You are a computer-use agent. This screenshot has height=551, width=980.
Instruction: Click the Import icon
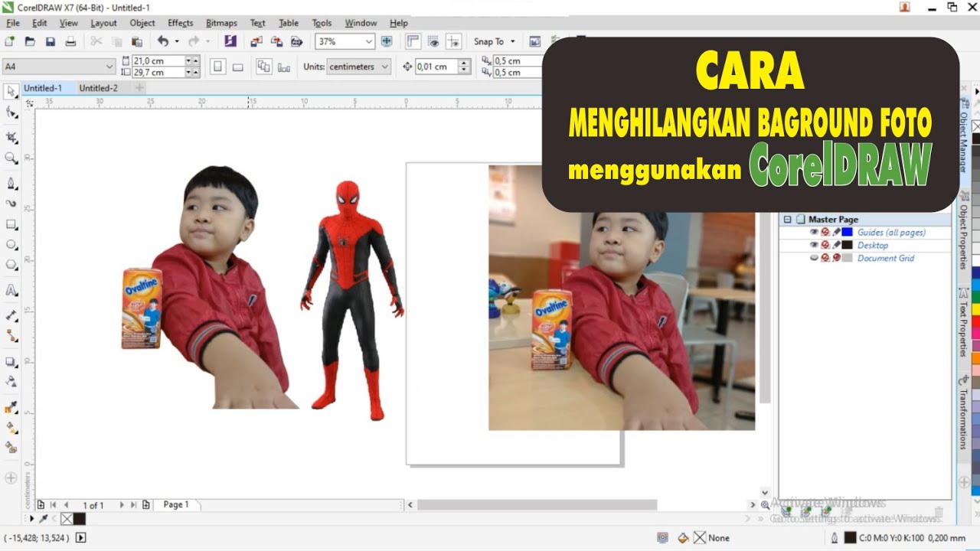[256, 41]
